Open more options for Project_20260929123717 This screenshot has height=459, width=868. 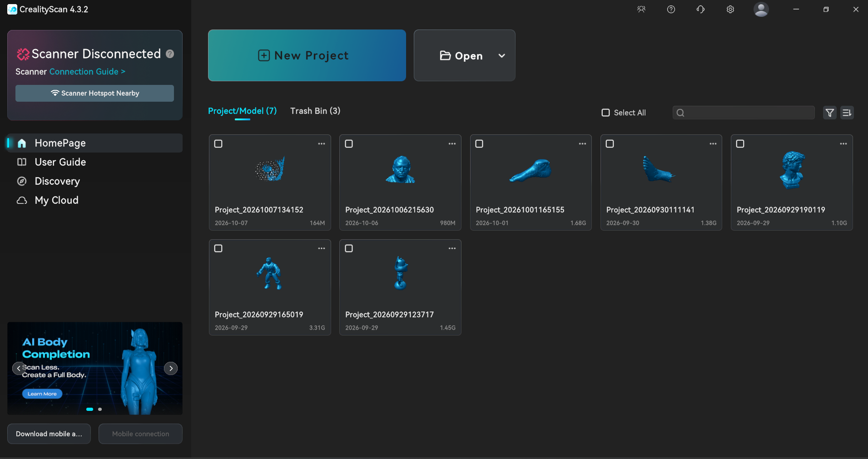pos(452,248)
